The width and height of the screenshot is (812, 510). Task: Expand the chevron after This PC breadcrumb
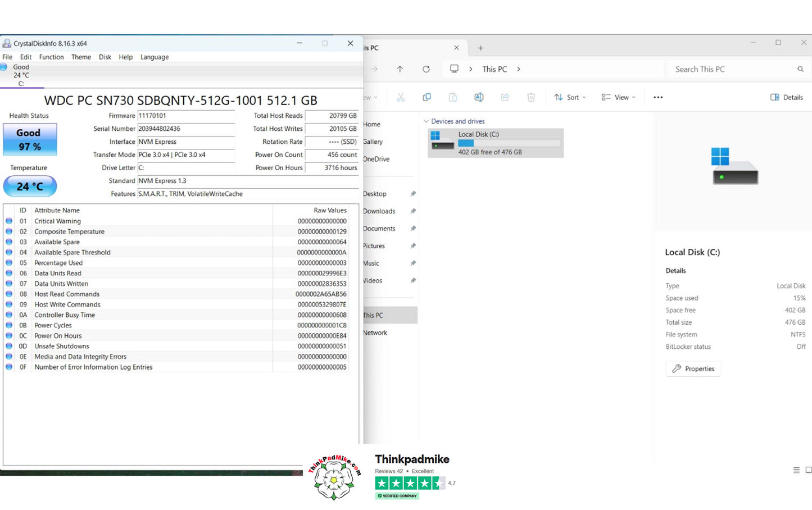coord(518,69)
